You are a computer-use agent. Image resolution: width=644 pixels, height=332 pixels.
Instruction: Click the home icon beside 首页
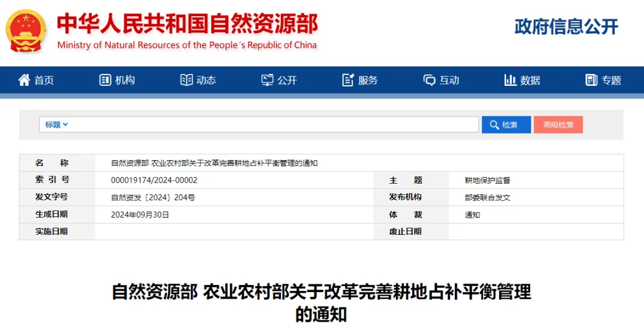24,80
